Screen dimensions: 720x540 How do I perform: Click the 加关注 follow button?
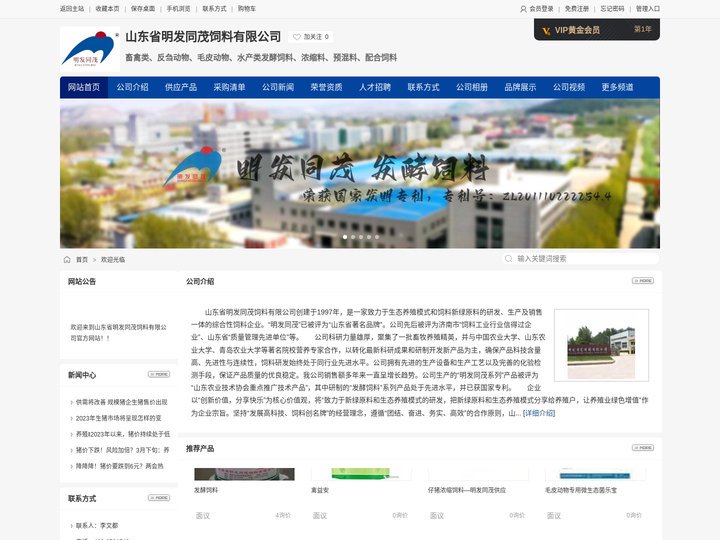[311, 37]
